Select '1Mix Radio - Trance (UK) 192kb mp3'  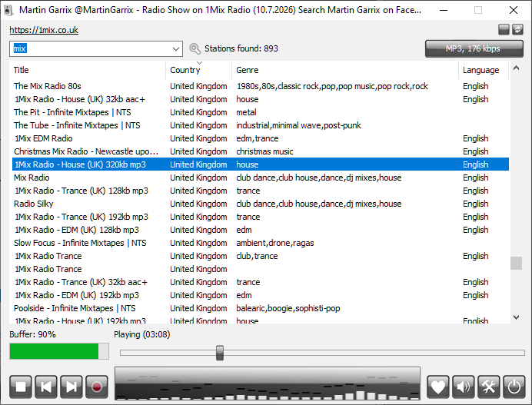click(261, 217)
